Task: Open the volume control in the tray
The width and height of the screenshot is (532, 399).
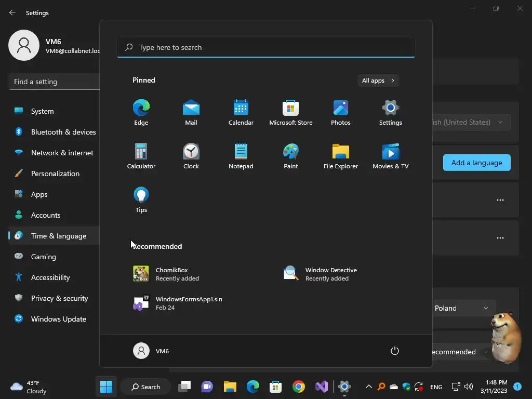Action: point(469,387)
